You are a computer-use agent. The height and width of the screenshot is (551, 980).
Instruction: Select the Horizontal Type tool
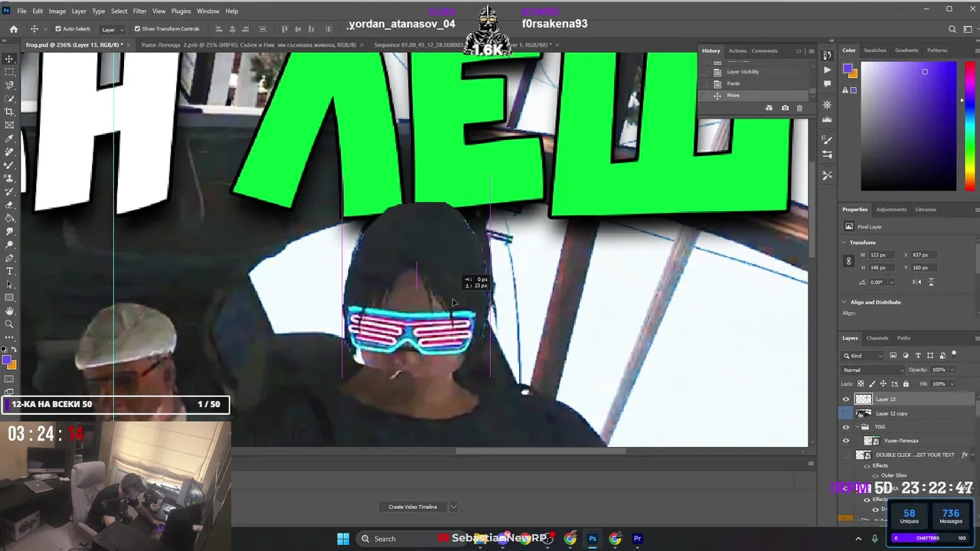pyautogui.click(x=9, y=271)
